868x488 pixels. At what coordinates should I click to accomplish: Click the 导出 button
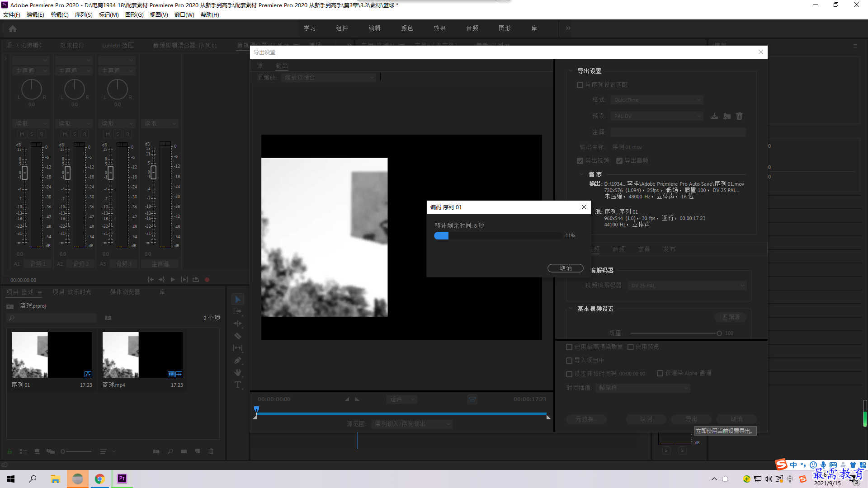691,419
